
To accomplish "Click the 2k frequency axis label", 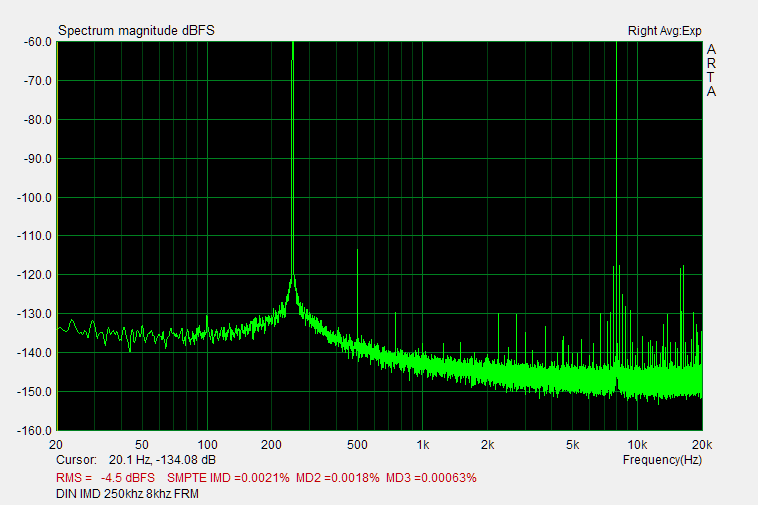I will [x=487, y=445].
